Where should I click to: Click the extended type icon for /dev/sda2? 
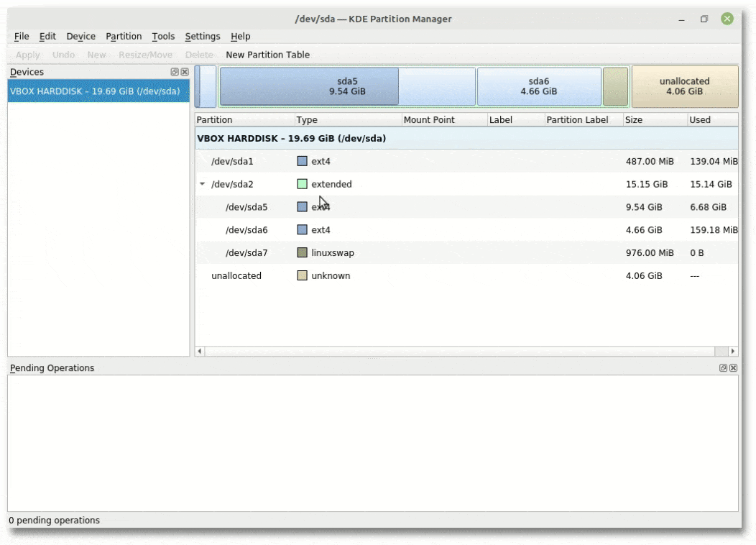tap(303, 184)
